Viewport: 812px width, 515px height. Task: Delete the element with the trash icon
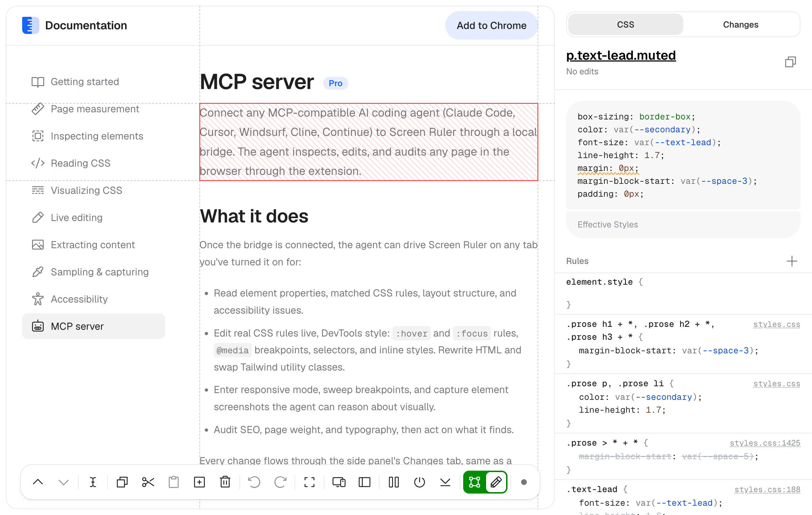pyautogui.click(x=225, y=482)
